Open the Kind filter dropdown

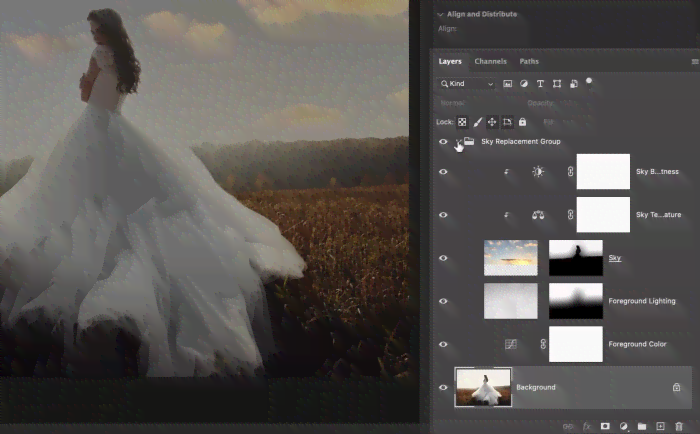point(467,83)
